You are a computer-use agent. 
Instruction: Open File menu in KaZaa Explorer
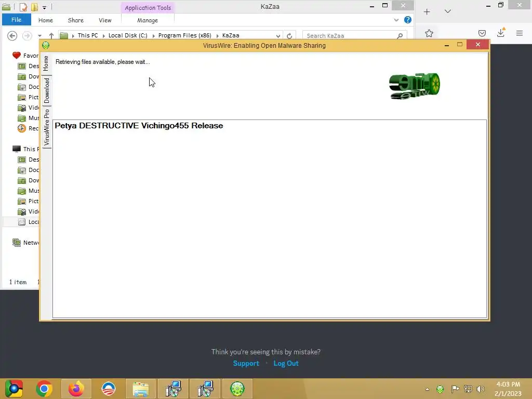point(16,20)
